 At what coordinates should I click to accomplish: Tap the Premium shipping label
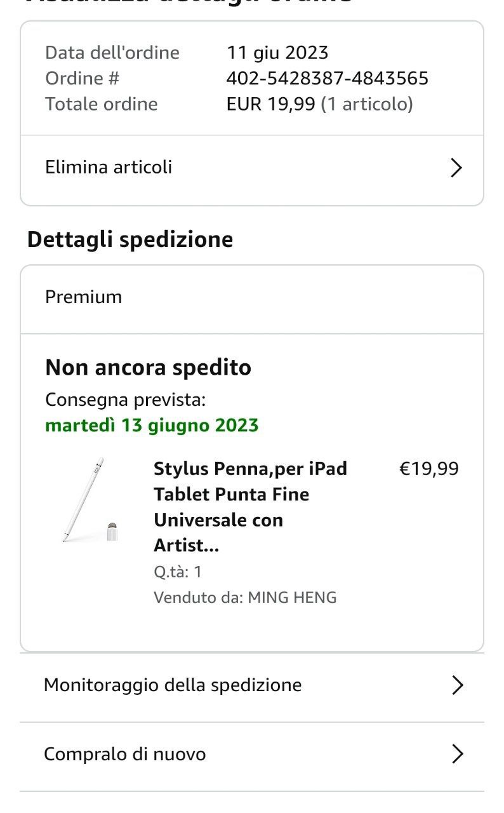pyautogui.click(x=84, y=297)
